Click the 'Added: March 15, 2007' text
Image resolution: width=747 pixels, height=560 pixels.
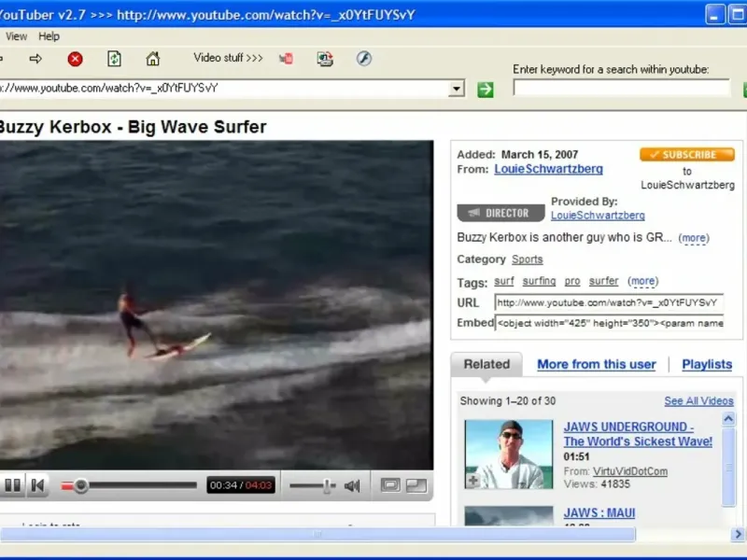517,154
